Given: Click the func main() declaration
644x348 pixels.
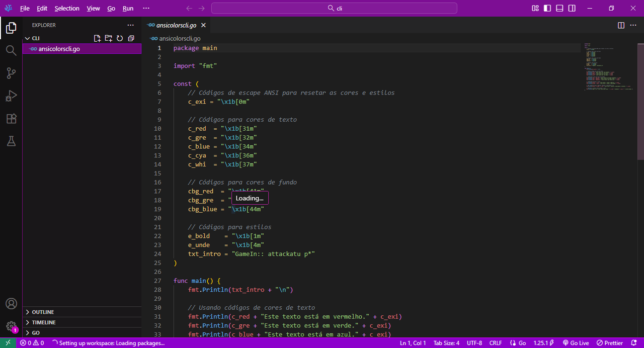Looking at the screenshot, I should point(197,281).
